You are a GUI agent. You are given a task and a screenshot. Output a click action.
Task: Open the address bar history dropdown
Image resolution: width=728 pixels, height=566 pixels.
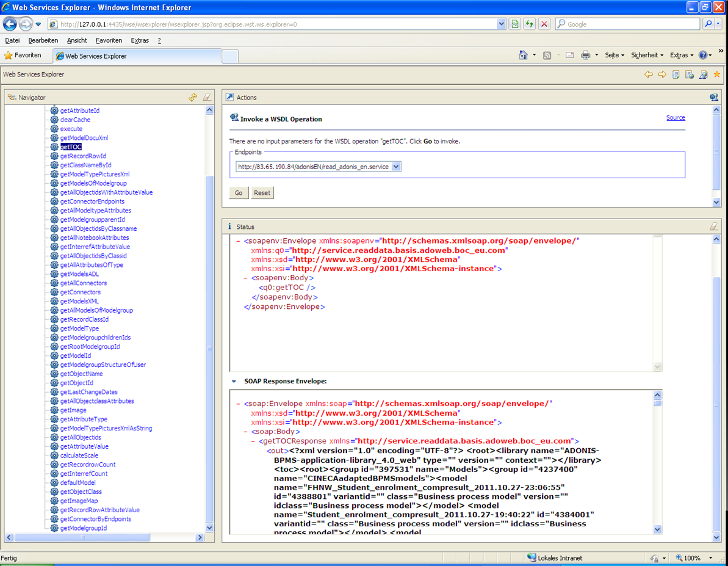click(501, 24)
